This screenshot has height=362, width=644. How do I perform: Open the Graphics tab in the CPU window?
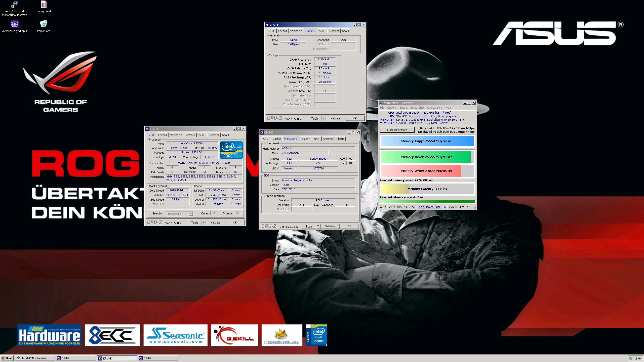pyautogui.click(x=214, y=135)
